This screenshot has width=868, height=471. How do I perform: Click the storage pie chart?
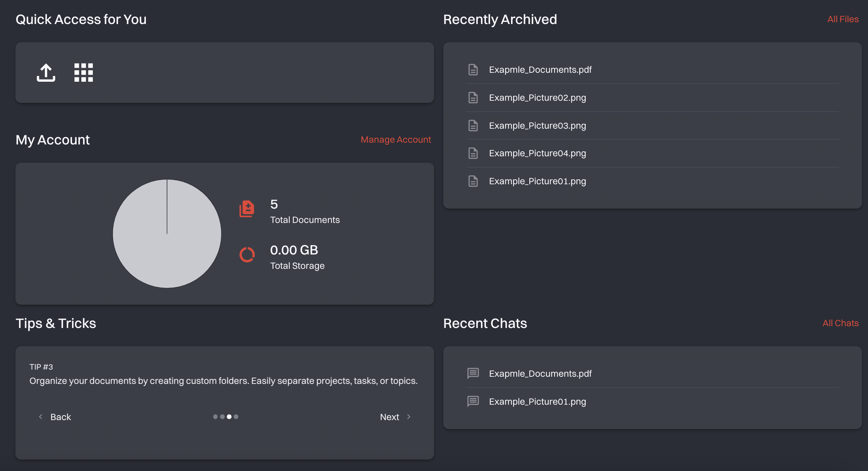coord(167,233)
